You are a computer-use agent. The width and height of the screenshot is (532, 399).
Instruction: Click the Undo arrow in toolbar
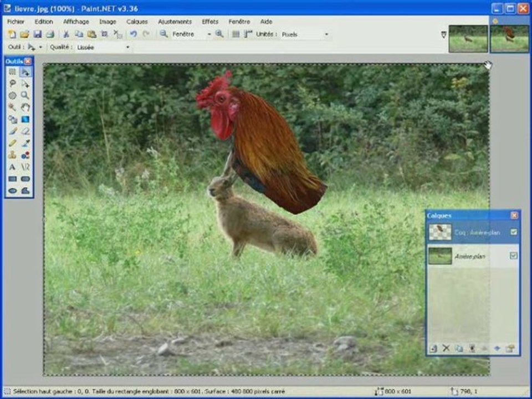[133, 34]
